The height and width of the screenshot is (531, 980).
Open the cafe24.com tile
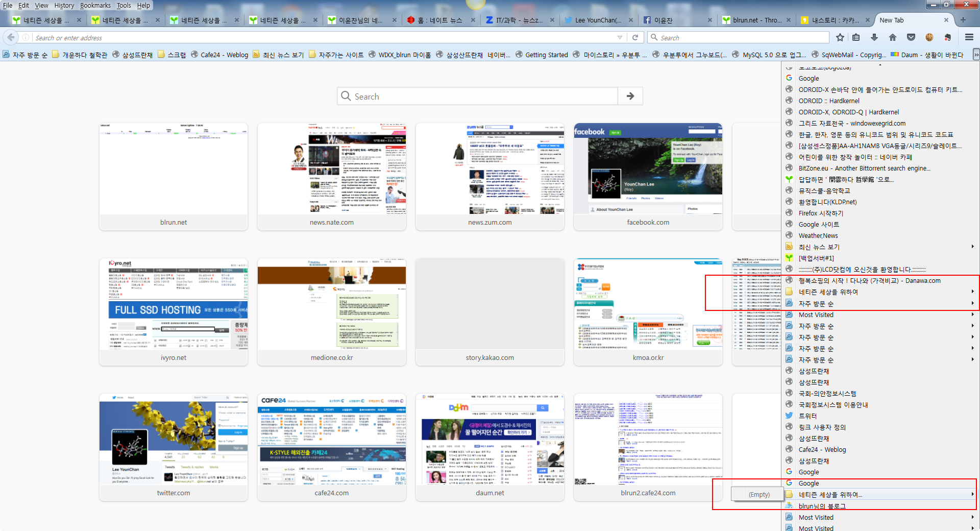[332, 447]
